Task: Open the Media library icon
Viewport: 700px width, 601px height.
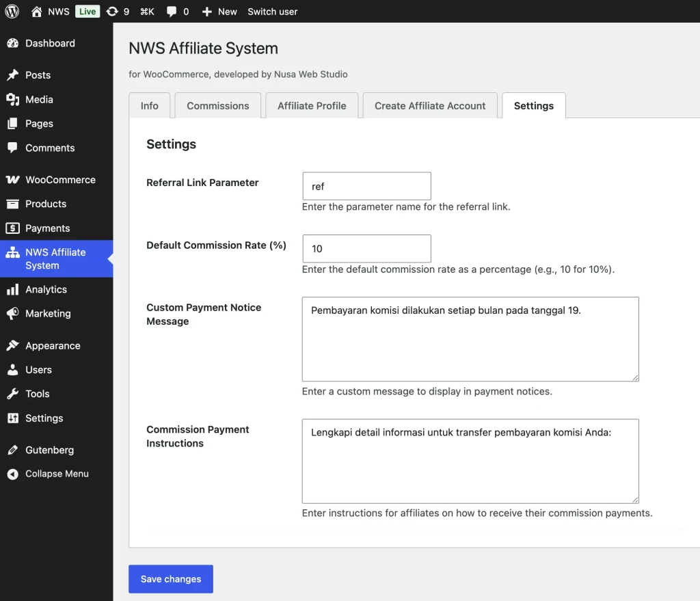Action: click(12, 99)
